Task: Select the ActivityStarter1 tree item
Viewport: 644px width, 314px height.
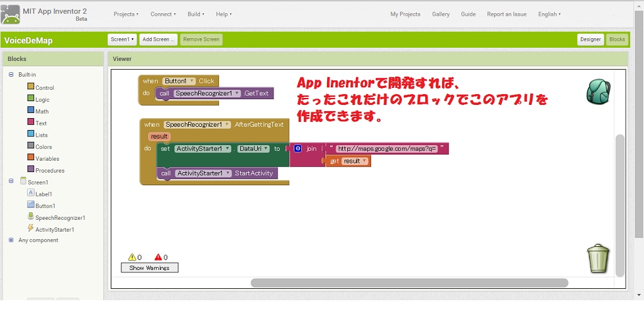Action: tap(55, 230)
